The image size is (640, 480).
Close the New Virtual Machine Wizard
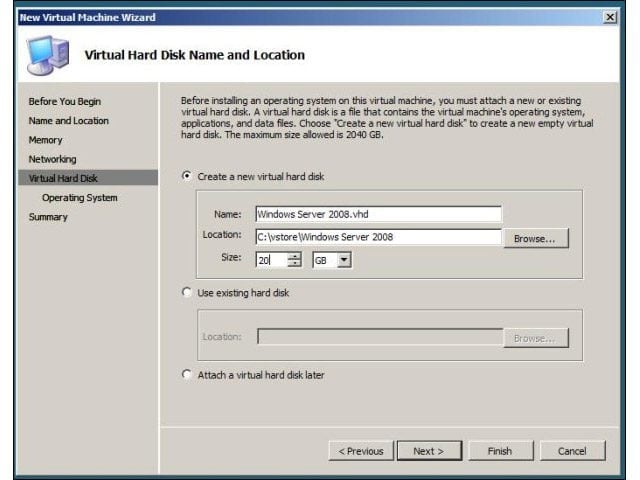(x=610, y=17)
